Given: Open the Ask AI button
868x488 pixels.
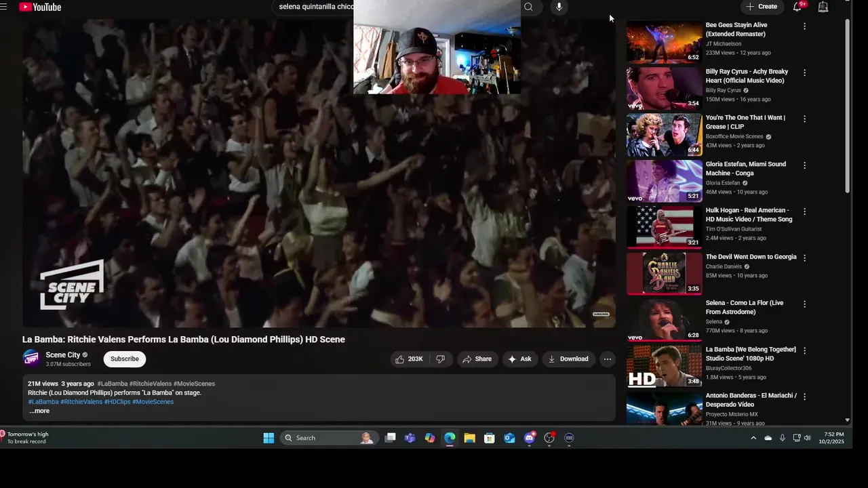Looking at the screenshot, I should pyautogui.click(x=519, y=359).
